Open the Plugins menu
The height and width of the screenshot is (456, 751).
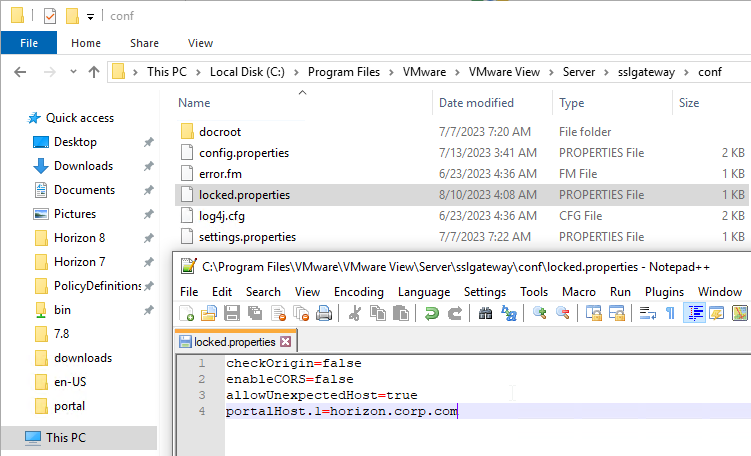coord(664,292)
